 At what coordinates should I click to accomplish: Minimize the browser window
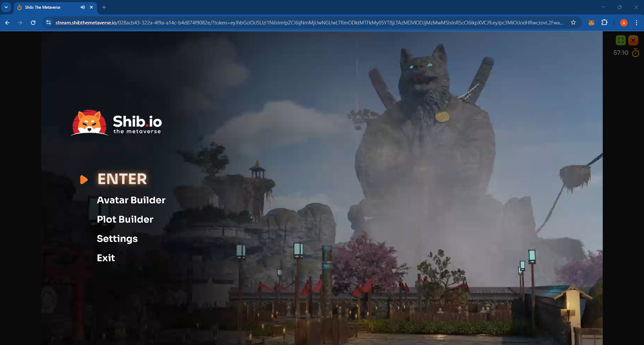coord(603,7)
